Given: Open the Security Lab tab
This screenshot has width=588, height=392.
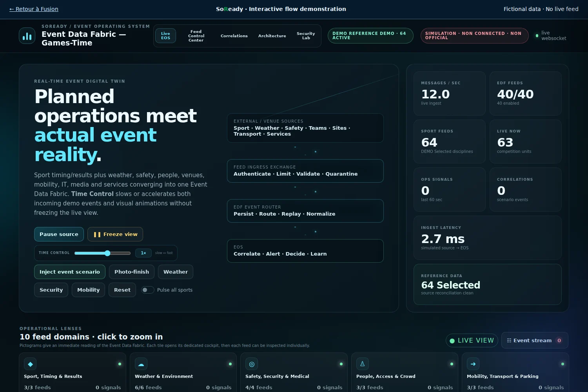Looking at the screenshot, I should coord(306,36).
